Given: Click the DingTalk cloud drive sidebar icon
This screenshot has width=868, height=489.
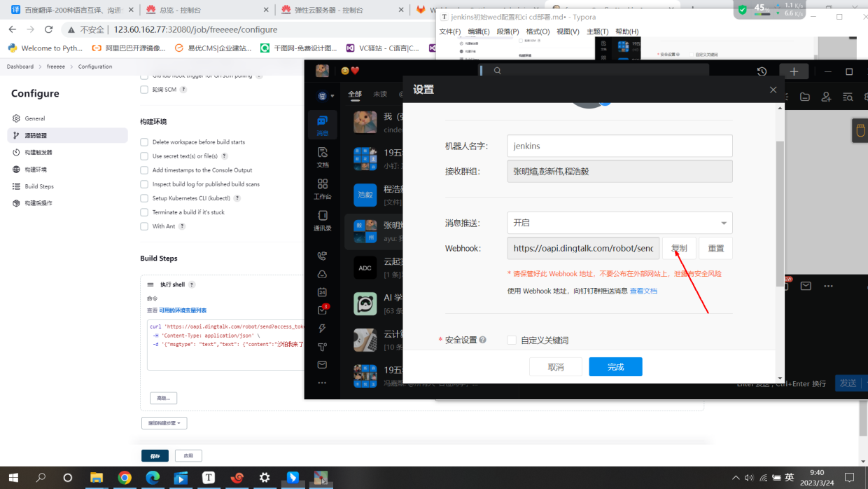Looking at the screenshot, I should click(x=322, y=274).
